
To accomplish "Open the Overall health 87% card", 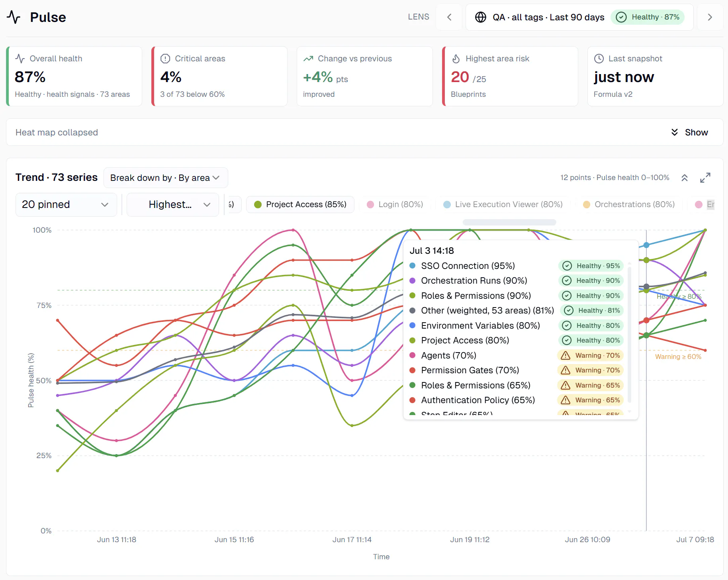I will (x=74, y=76).
